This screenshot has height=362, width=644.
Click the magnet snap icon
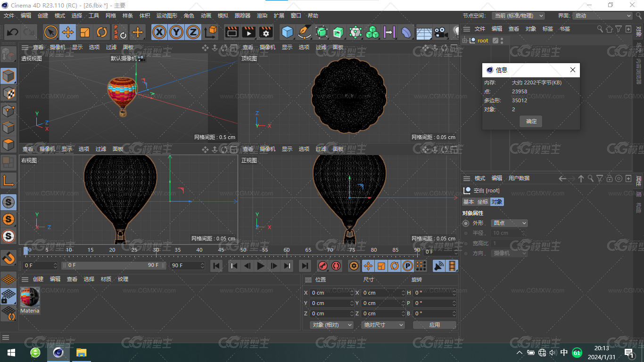(x=8, y=257)
